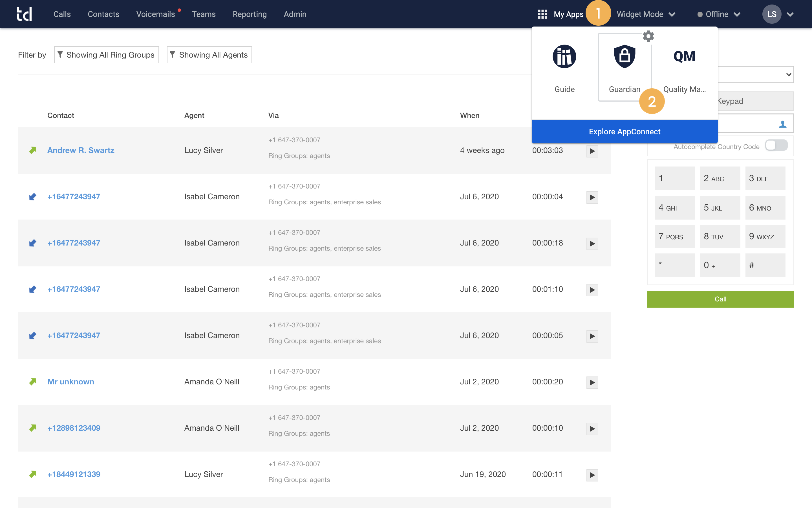The image size is (812, 508).
Task: Play recording for Andrew R. Swartz call
Action: click(592, 151)
